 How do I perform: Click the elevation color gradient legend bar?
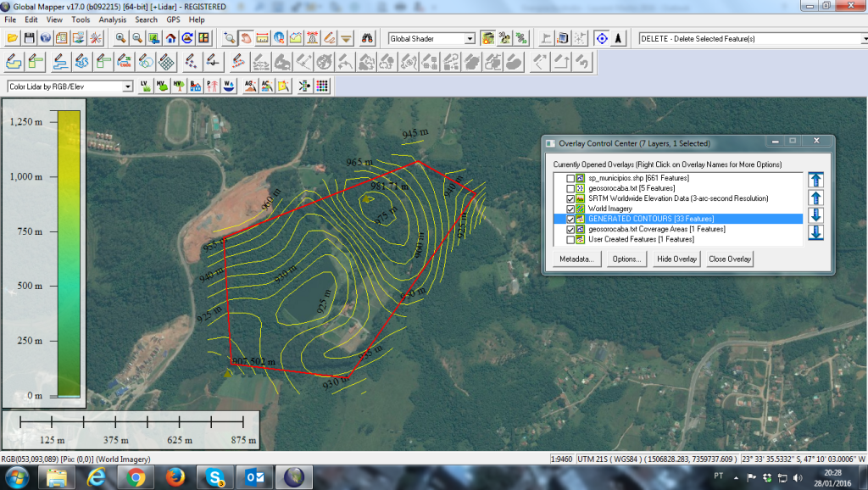click(70, 253)
